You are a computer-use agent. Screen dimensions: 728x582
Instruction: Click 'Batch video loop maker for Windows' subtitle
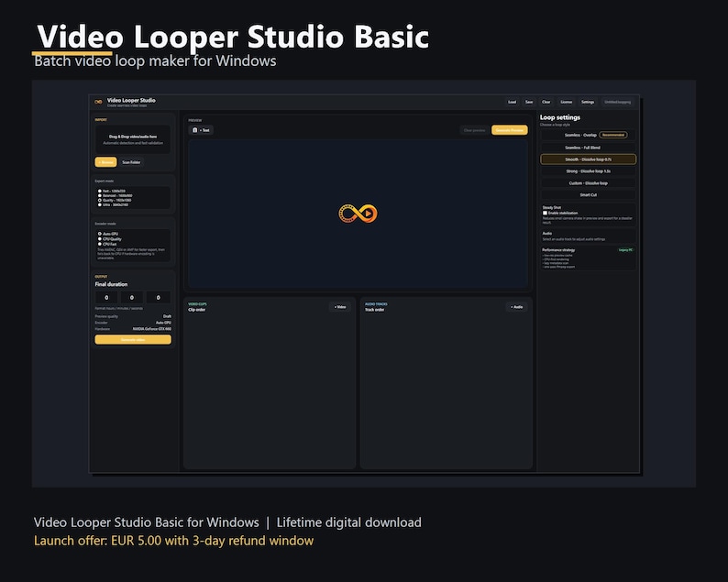[x=155, y=60]
